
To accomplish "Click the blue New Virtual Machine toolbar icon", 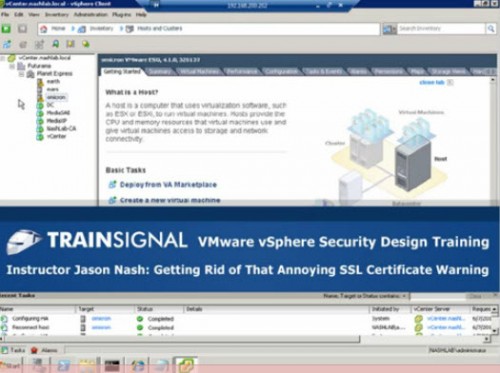I will [7, 44].
